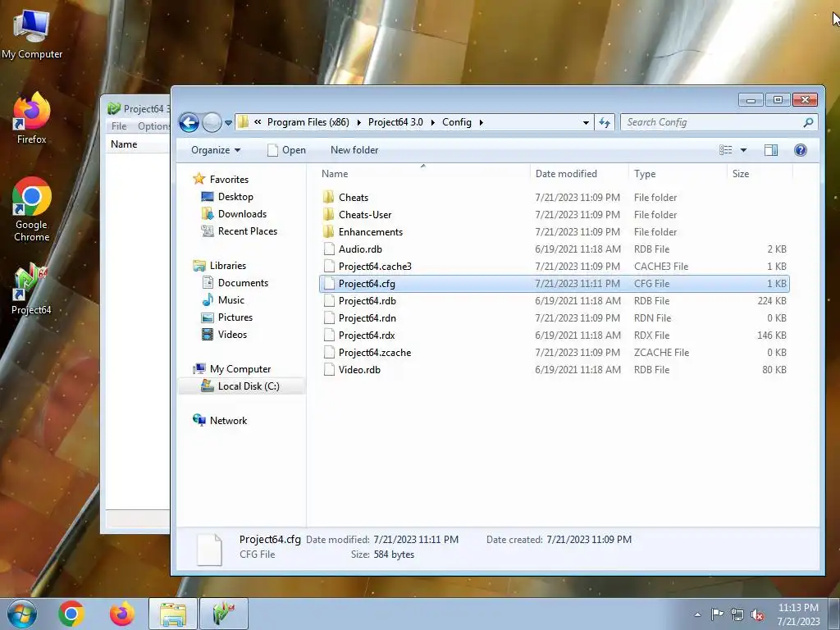This screenshot has height=630, width=840.
Task: Click the search magnifier icon
Action: coord(808,123)
